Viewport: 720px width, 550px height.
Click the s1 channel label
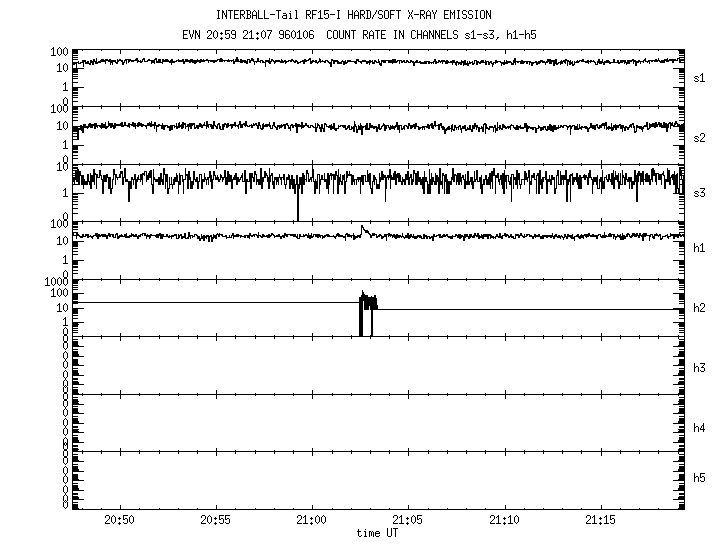[700, 77]
